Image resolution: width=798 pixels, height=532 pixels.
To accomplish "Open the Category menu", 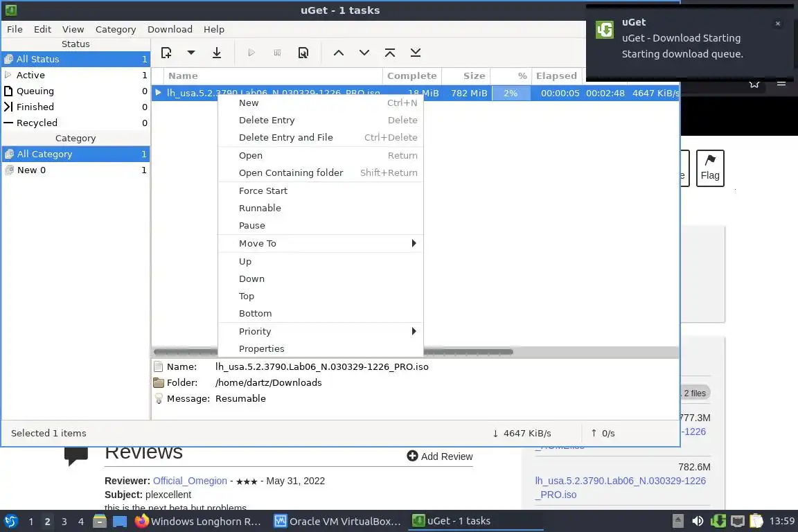I will [116, 29].
